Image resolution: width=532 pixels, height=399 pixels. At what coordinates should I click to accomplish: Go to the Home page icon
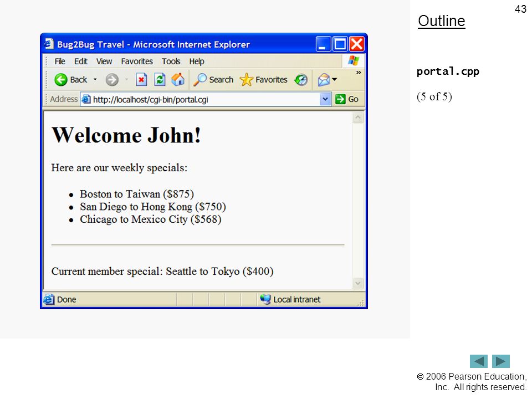[x=178, y=80]
